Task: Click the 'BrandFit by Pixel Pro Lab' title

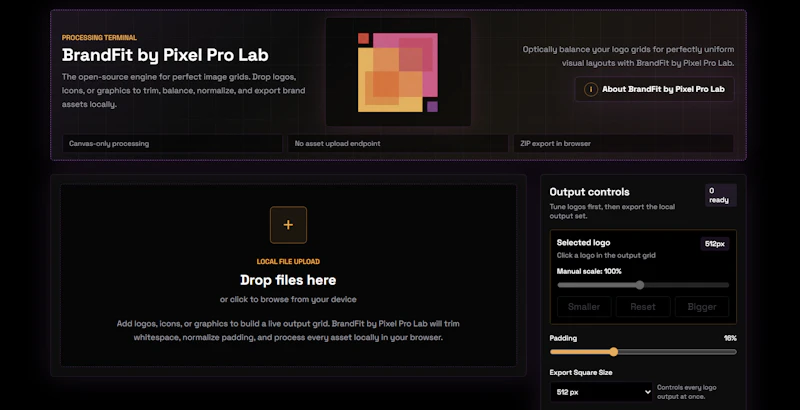Action: pos(165,55)
